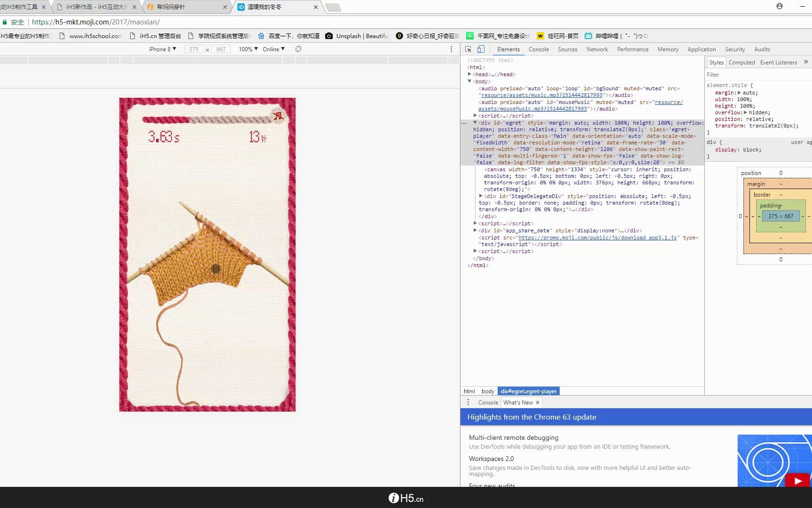Switch to the Elements panel tab
The height and width of the screenshot is (508, 812).
click(508, 49)
